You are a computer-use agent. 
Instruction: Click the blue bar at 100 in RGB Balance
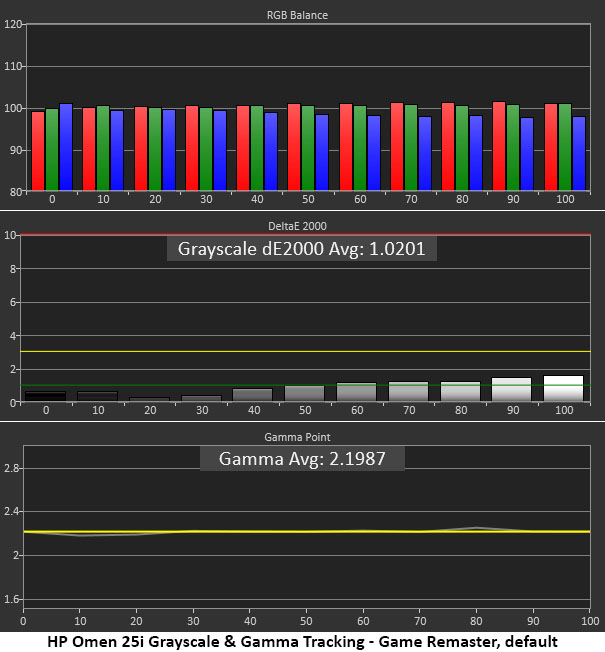pyautogui.click(x=579, y=153)
